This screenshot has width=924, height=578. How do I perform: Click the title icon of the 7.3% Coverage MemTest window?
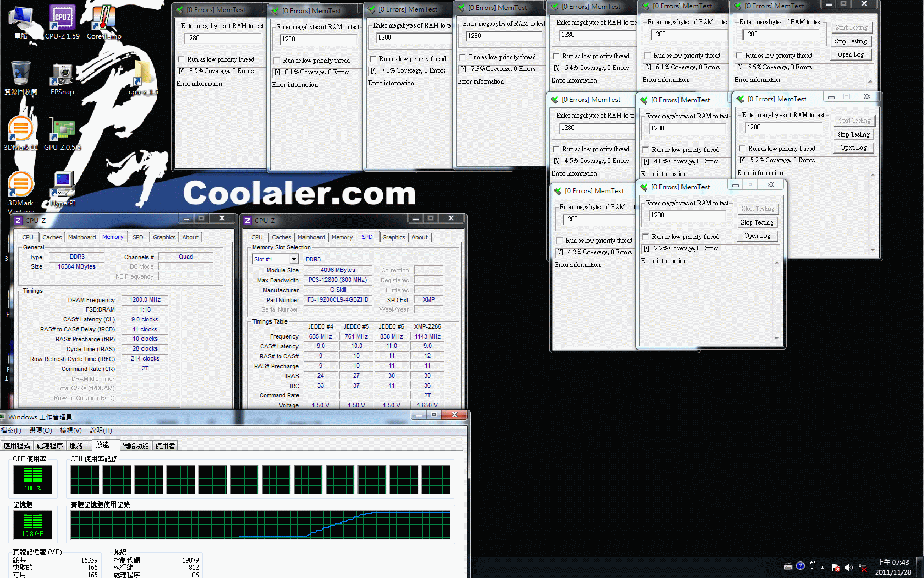461,8
